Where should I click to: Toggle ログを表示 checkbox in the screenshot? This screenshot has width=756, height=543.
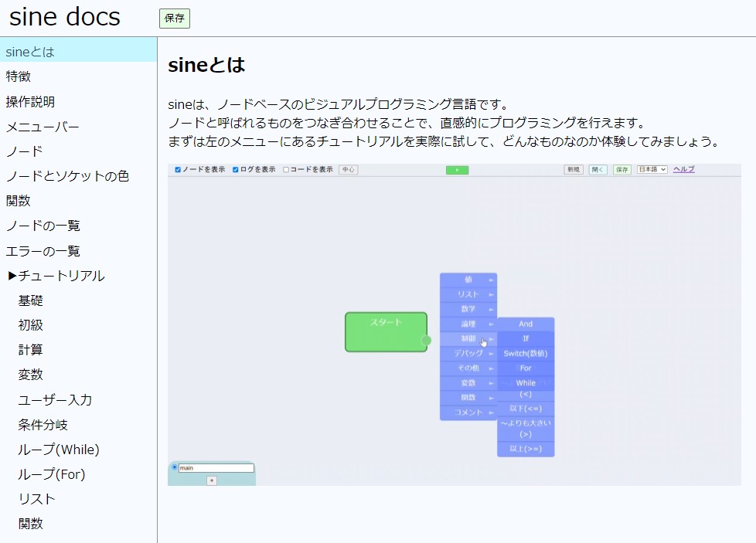click(236, 170)
